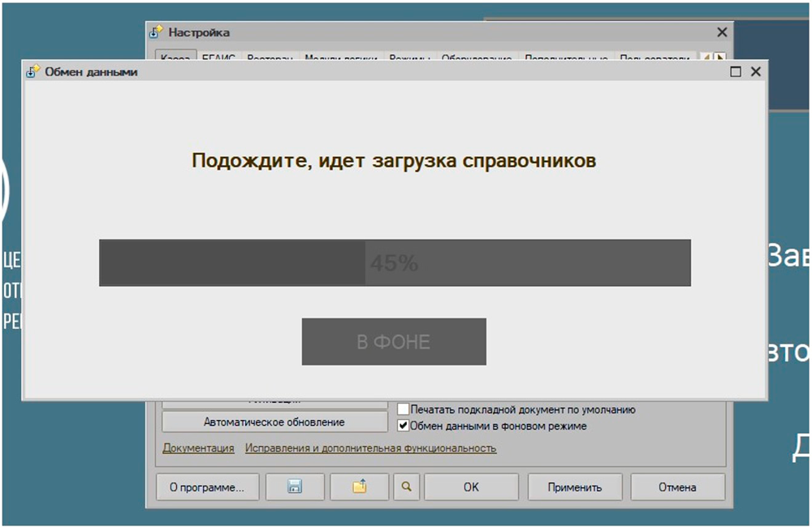Cancel with the Отмена button

click(677, 487)
